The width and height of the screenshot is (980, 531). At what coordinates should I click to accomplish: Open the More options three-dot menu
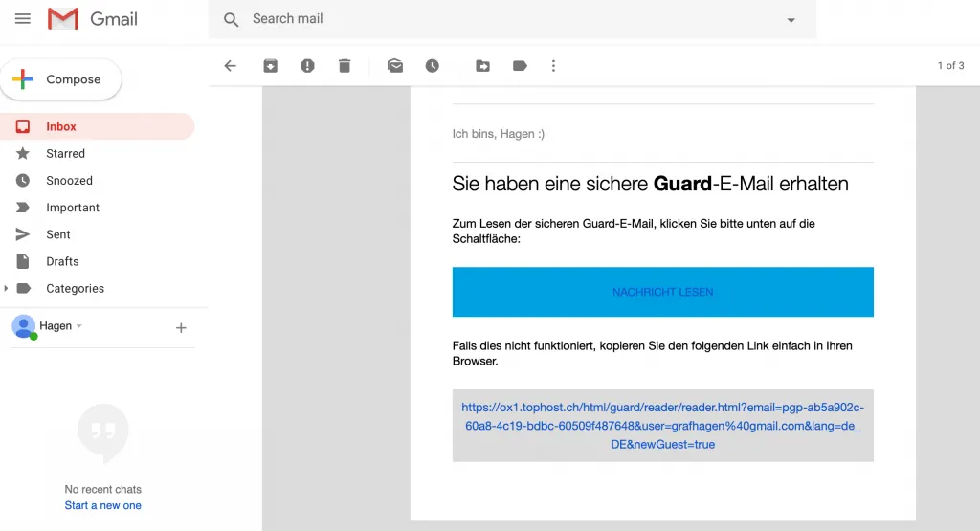pyautogui.click(x=553, y=66)
